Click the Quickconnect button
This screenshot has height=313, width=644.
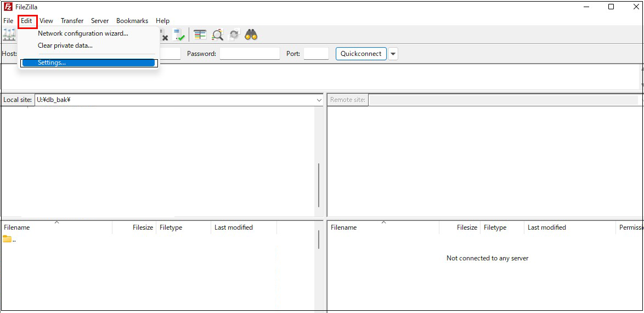coord(361,54)
